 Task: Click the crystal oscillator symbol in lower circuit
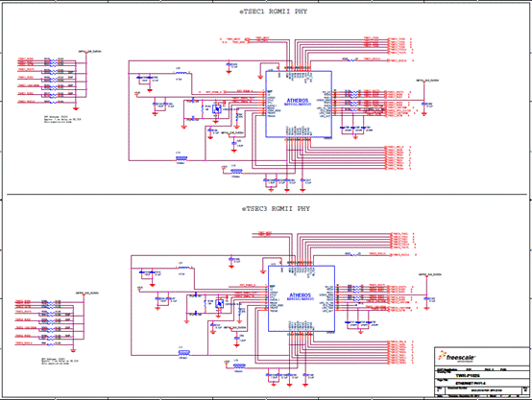[x=219, y=304]
